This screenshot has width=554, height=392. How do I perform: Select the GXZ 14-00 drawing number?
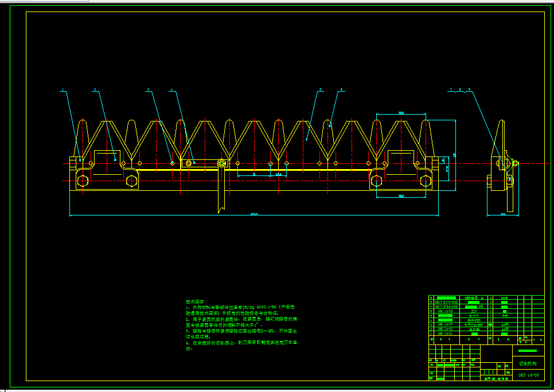click(529, 375)
